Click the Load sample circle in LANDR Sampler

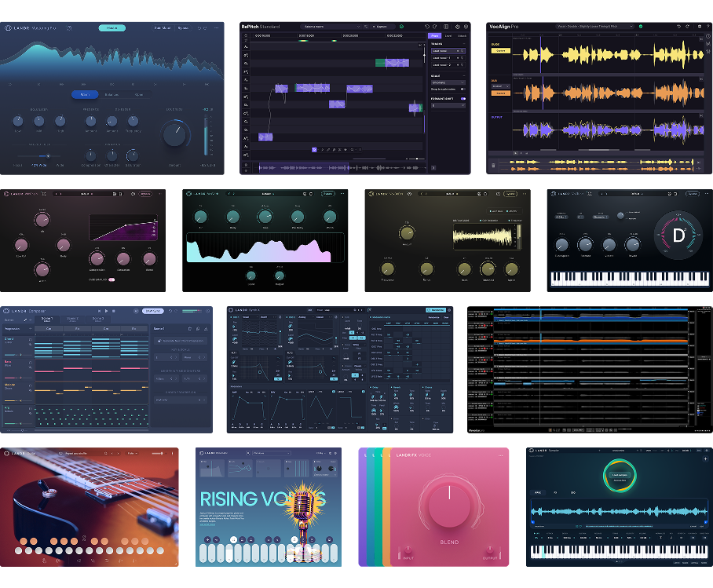pos(620,475)
